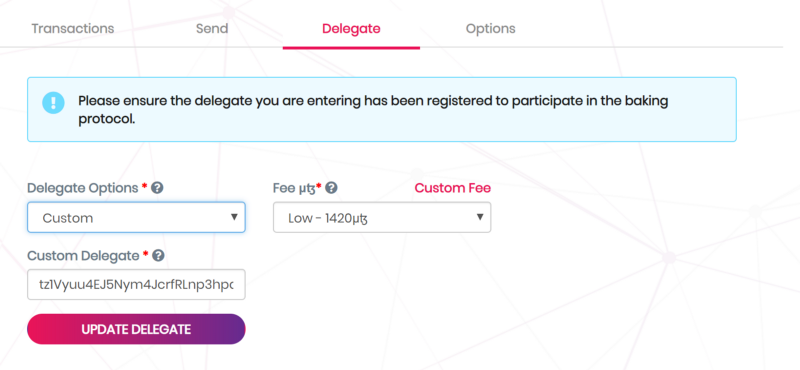
Task: Open help tooltip icon beside Delegate Options
Action: (x=158, y=188)
